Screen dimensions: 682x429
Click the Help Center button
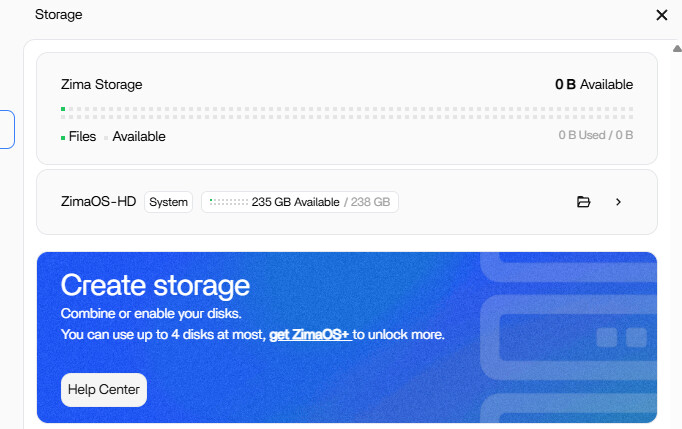tap(104, 390)
